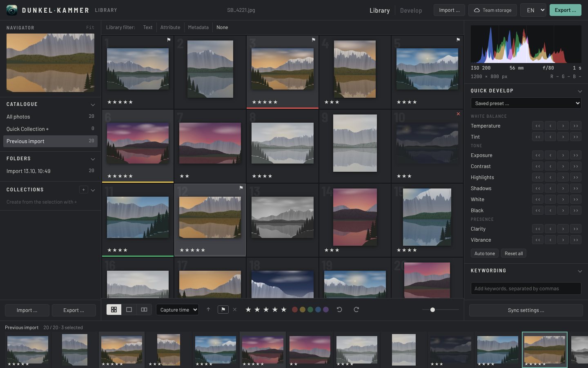Flag the selected photos as picks
588x368 pixels.
pyautogui.click(x=223, y=310)
